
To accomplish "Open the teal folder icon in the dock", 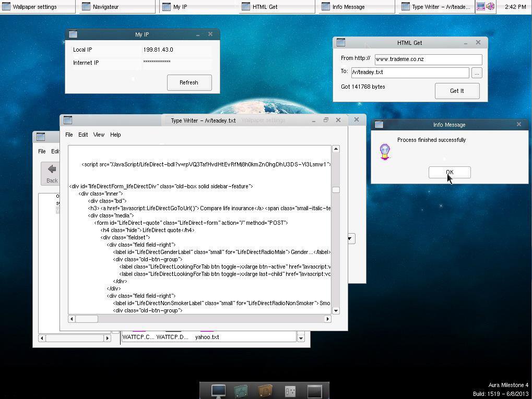I will pos(241,390).
